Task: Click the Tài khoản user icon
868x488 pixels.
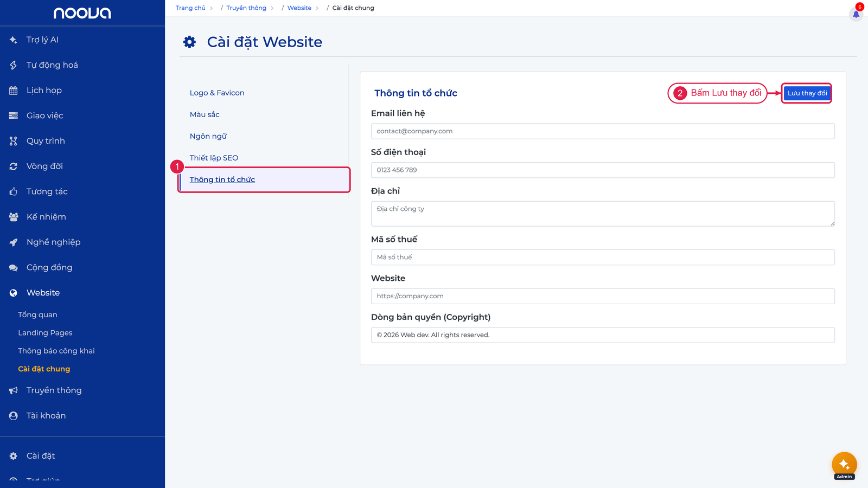Action: (13, 416)
